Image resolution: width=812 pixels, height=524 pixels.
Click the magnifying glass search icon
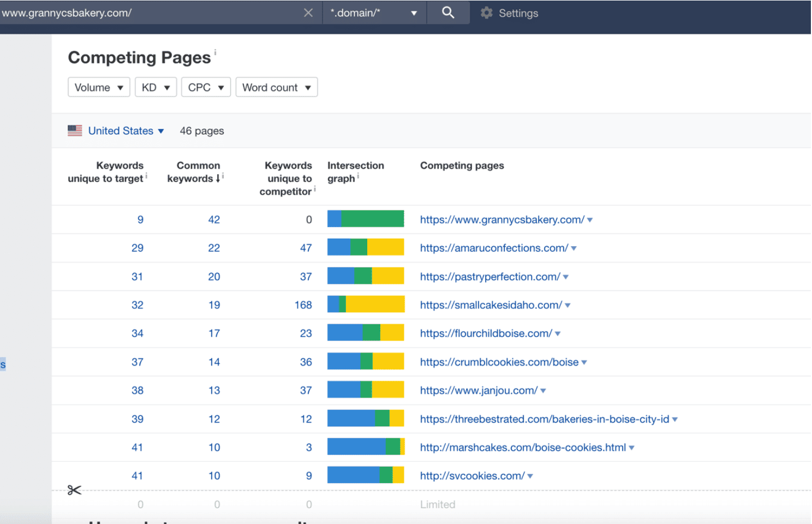point(447,13)
